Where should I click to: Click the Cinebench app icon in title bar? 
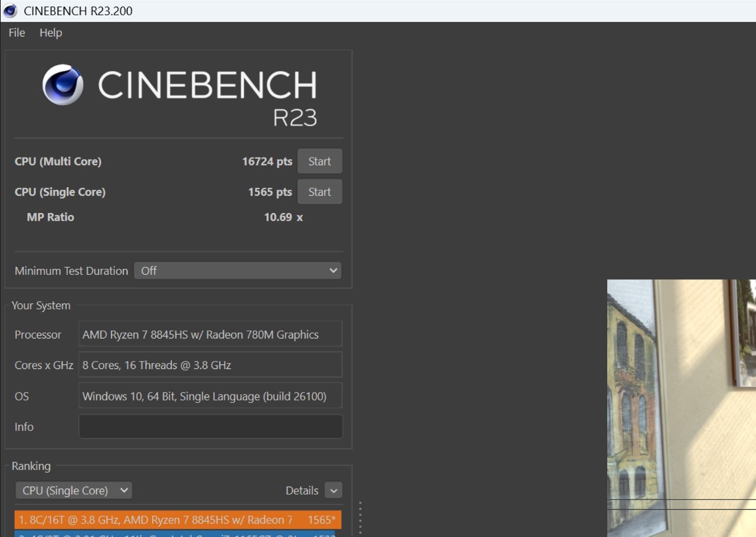(10, 11)
